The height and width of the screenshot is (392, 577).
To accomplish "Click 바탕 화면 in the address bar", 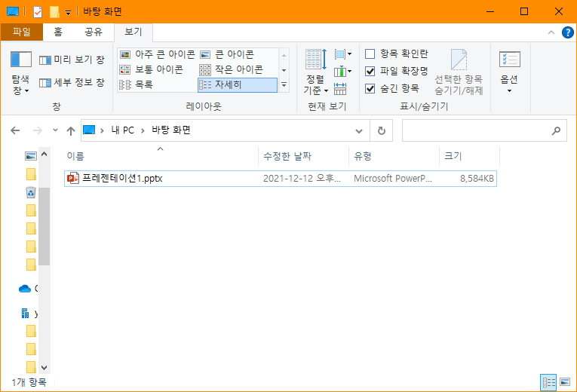I will pyautogui.click(x=171, y=130).
